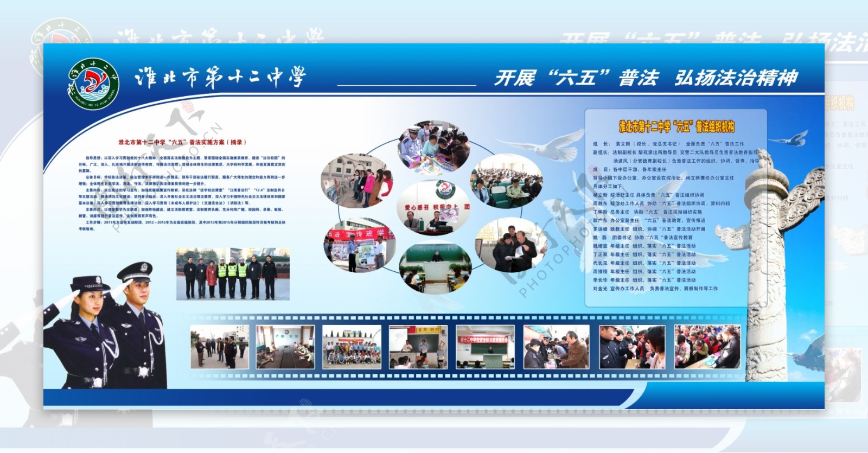Open the filmstrip photo of man in brown jacket
Image resolution: width=868 pixels, height=453 pixels.
click(x=556, y=347)
